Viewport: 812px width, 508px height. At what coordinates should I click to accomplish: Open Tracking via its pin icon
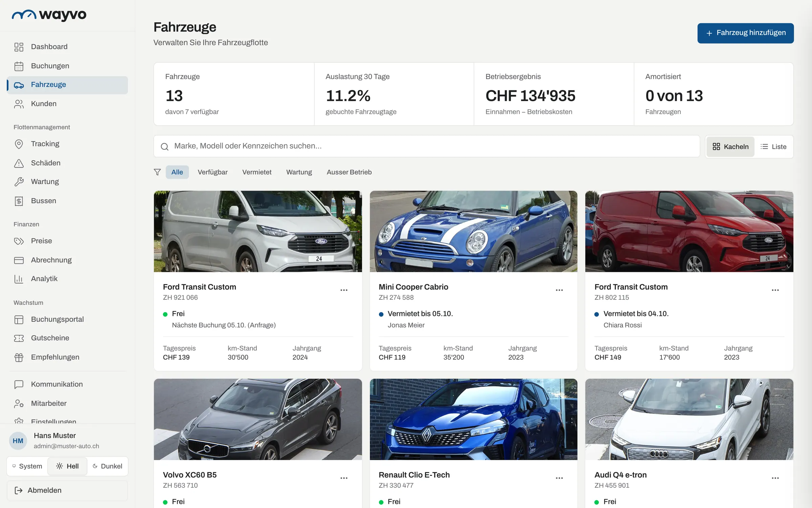click(x=19, y=144)
